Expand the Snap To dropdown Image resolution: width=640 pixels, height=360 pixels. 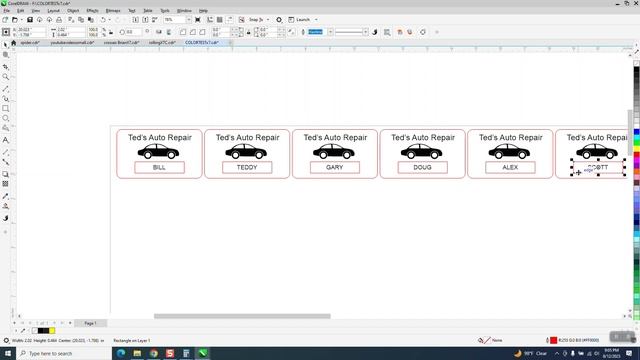[x=268, y=20]
